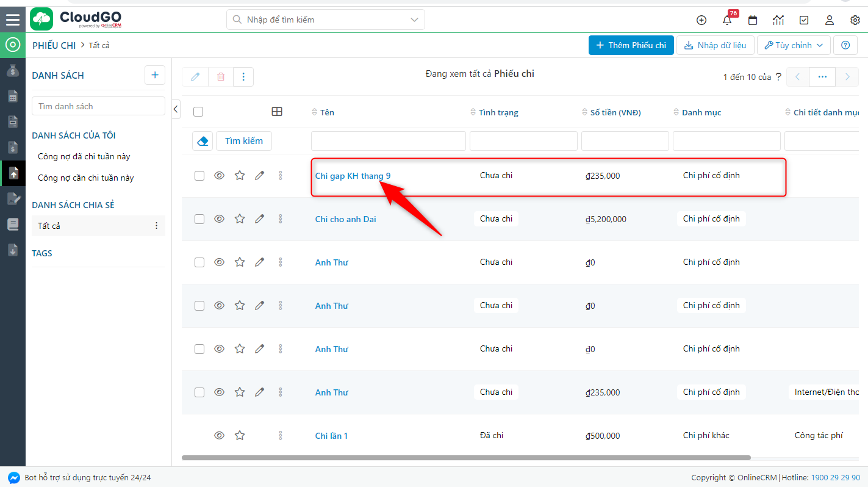The width and height of the screenshot is (868, 487).
Task: Click the pencil edit icon above the list
Action: [x=195, y=76]
